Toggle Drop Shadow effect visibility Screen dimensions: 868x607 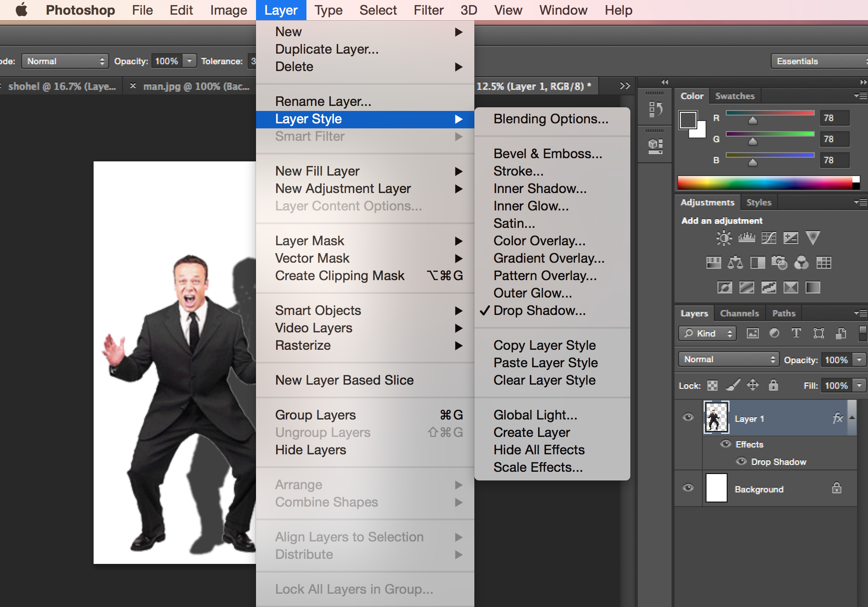741,461
